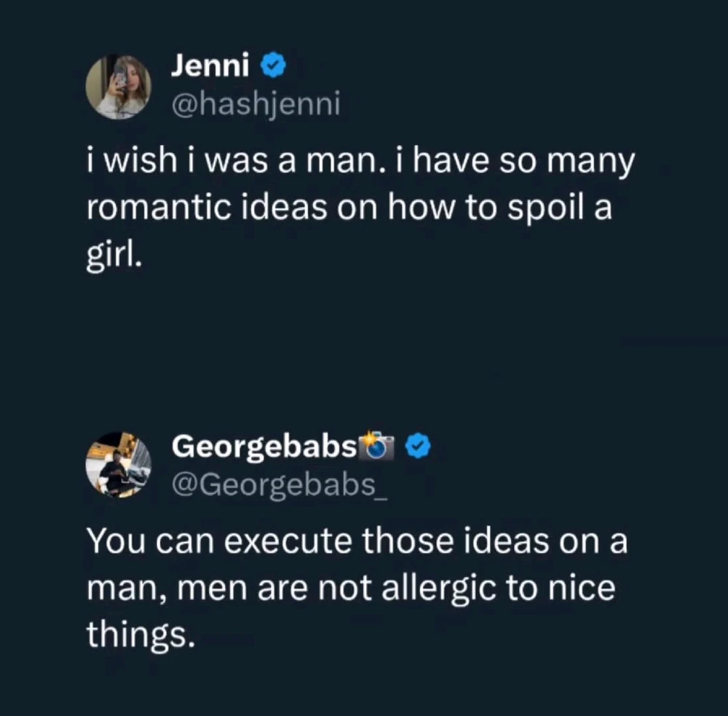Click the word 'things.' in the reply
Viewport: 728px width, 716px height.
click(141, 637)
